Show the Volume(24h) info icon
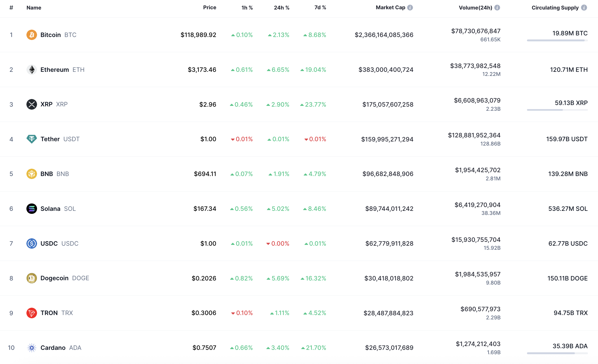The width and height of the screenshot is (598, 364). (x=497, y=8)
